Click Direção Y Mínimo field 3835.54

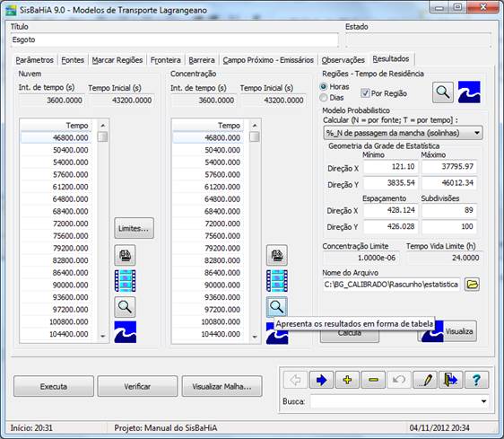click(391, 183)
